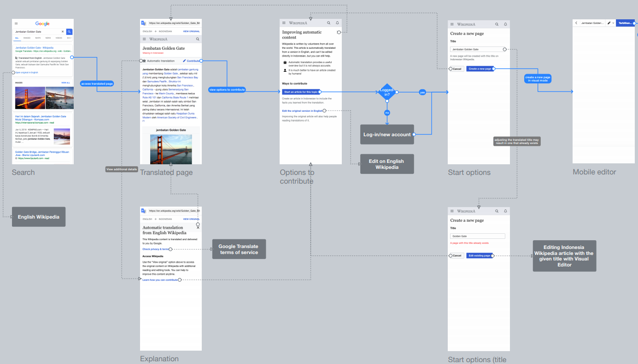Viewport: 638px width, 364px height.
Task: Click back arrow in Mobile editor
Action: (x=576, y=23)
